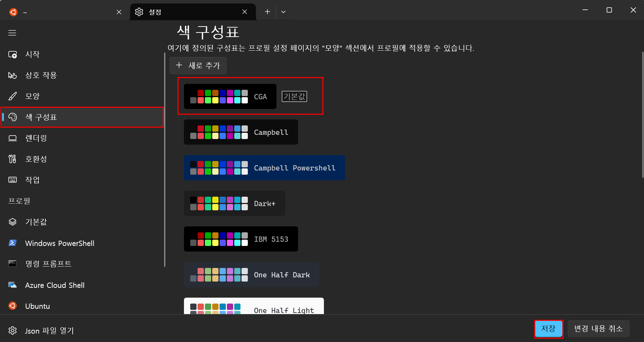Viewport: 644px width, 342px height.
Task: Select the Dark+ color scheme
Action: click(x=235, y=203)
